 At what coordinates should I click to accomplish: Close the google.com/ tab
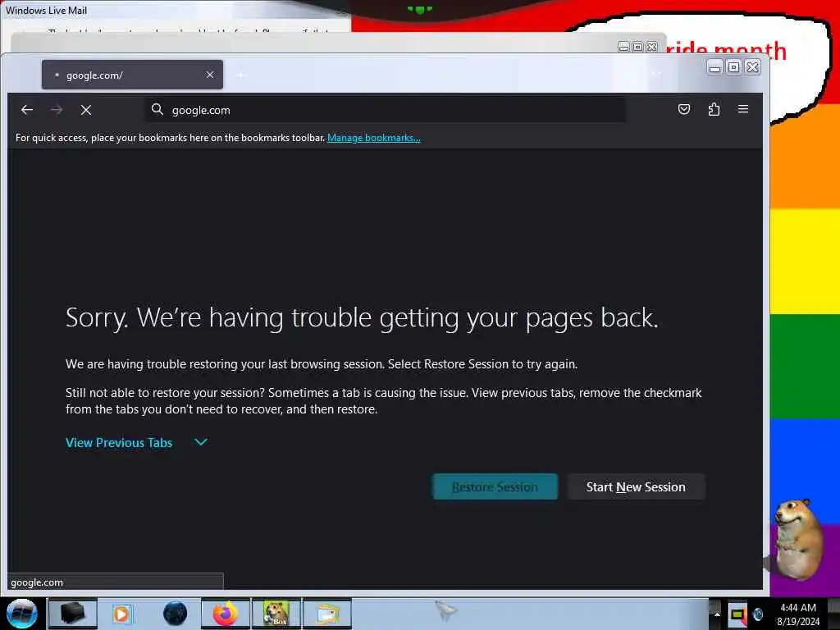pyautogui.click(x=210, y=75)
